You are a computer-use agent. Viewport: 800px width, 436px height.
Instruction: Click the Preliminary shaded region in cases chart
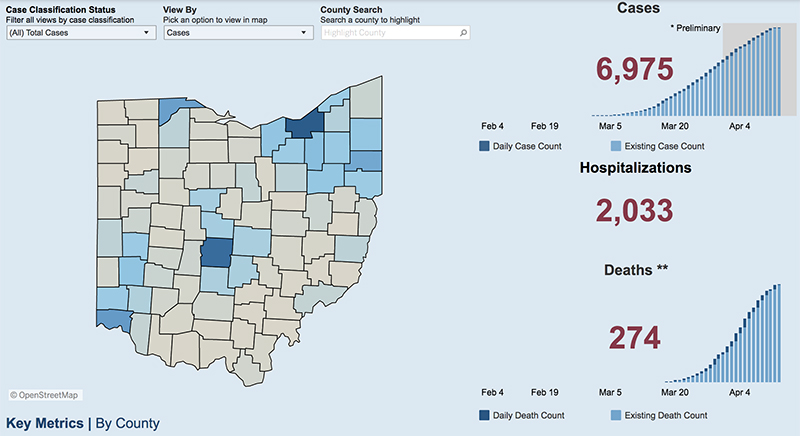760,69
